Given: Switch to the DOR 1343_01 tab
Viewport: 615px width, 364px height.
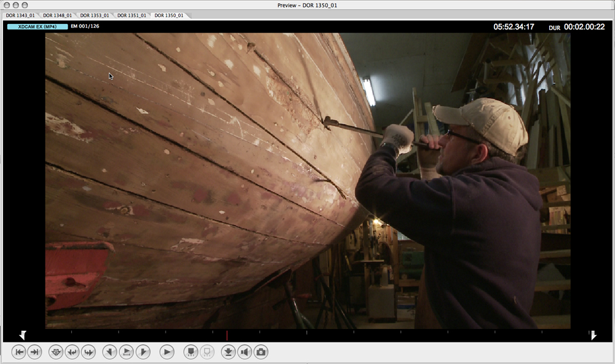Looking at the screenshot, I should 20,15.
